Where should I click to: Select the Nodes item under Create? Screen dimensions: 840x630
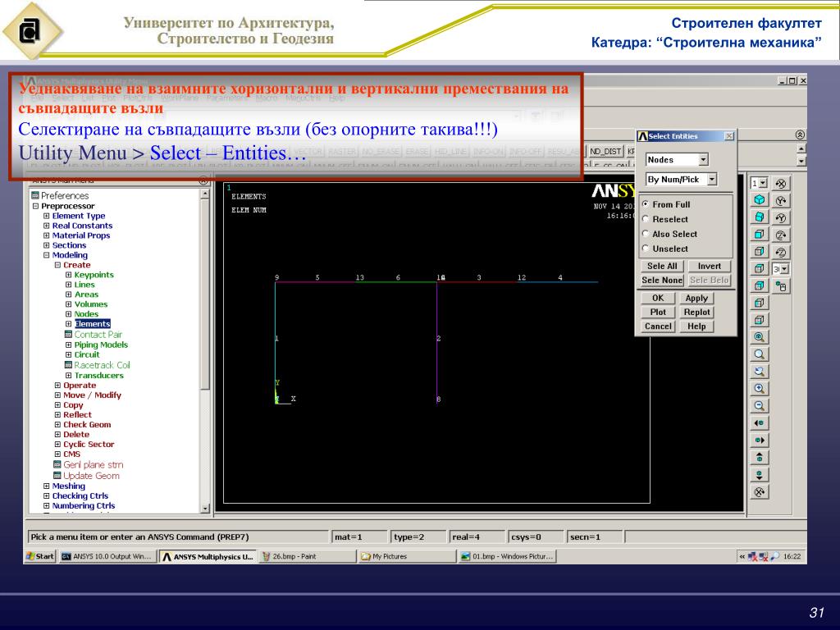point(86,314)
